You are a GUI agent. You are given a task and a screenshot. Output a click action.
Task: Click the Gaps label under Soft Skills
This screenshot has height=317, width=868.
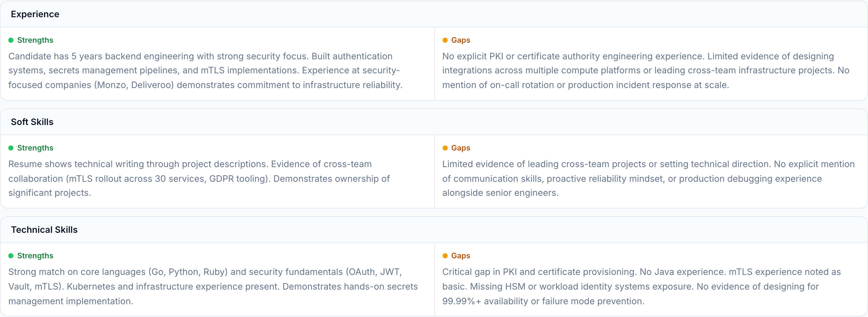[x=460, y=148]
